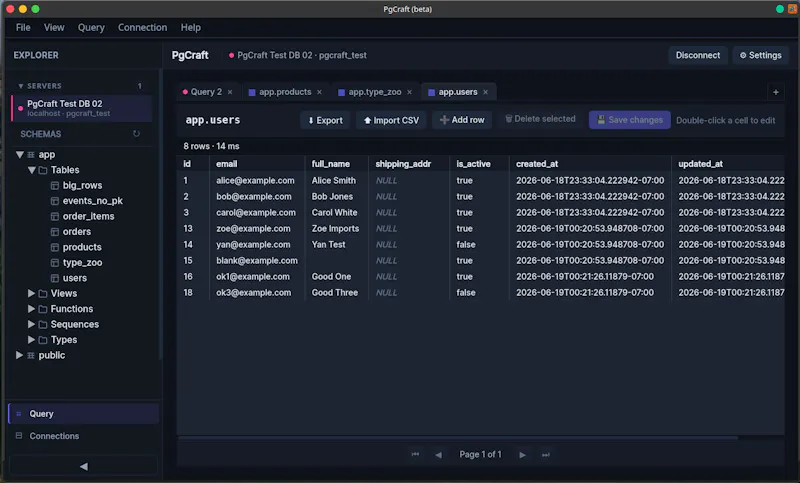The image size is (800, 483).
Task: Export the app.users table
Action: coord(325,120)
